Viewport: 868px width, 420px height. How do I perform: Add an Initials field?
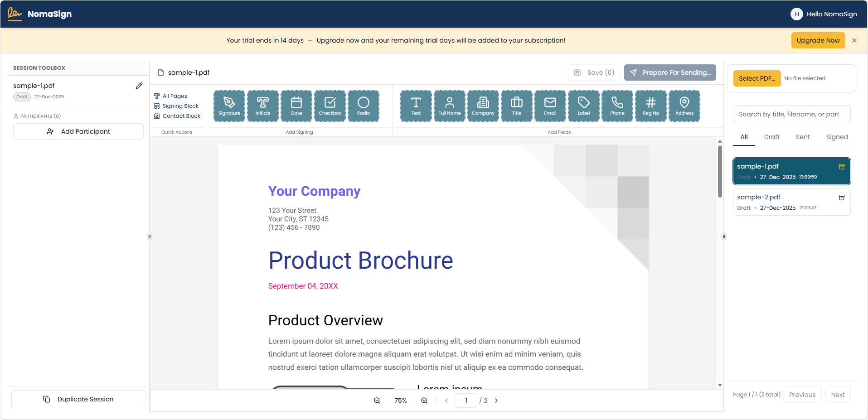click(262, 106)
